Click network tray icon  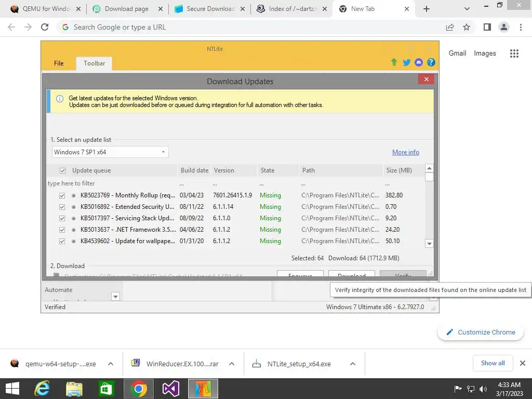point(471,389)
